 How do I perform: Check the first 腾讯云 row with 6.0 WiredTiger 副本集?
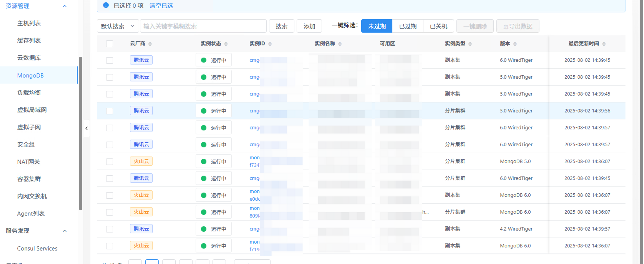[x=110, y=60]
